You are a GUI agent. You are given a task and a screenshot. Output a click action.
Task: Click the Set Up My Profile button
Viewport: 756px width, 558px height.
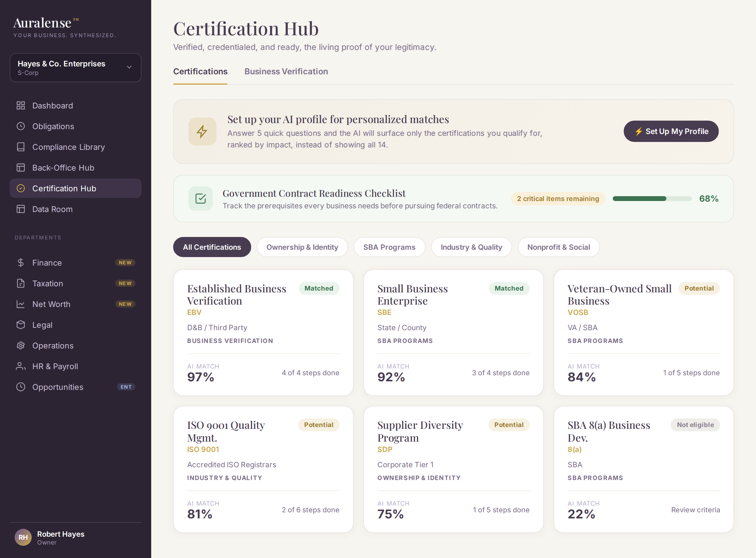[671, 131]
